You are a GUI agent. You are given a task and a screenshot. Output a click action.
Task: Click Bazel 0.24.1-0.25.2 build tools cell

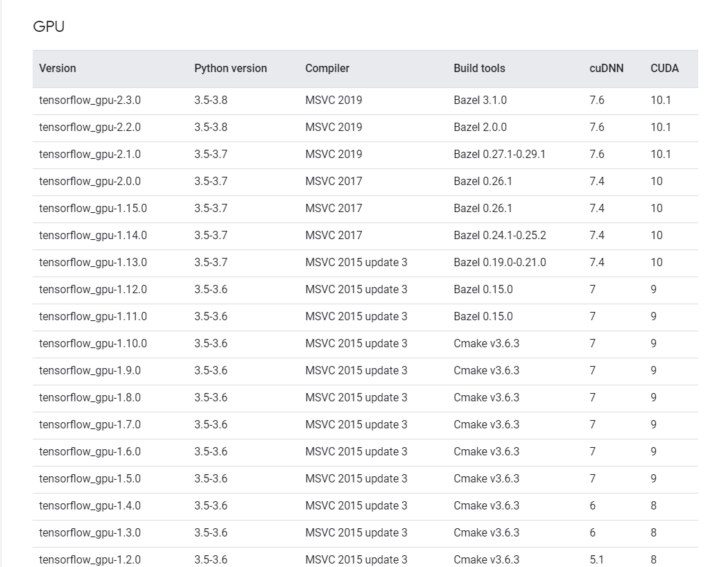pos(500,235)
